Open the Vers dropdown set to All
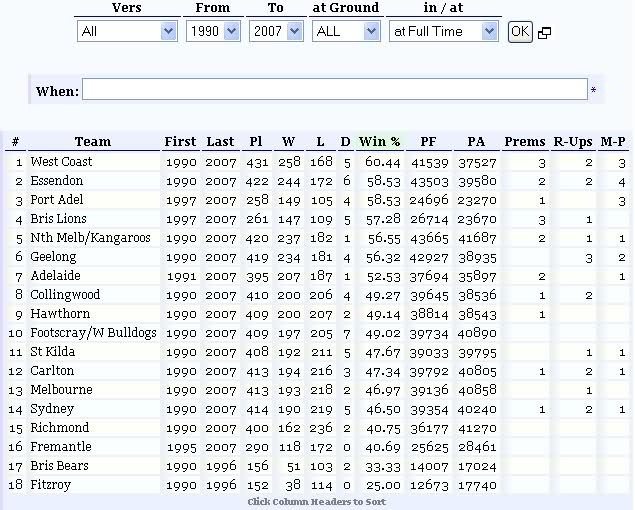Screen dimensions: 635x510 point(127,31)
